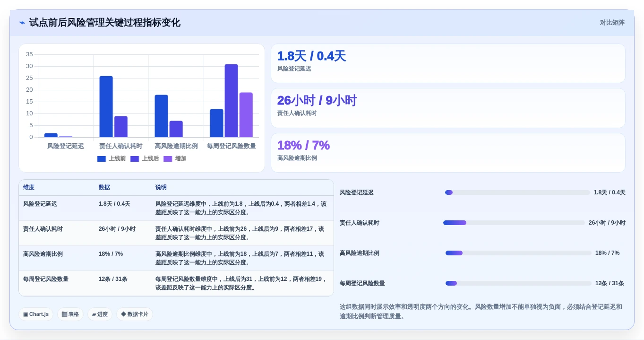Select the 进度 tag chip
The width and height of the screenshot is (644, 340).
click(x=100, y=314)
